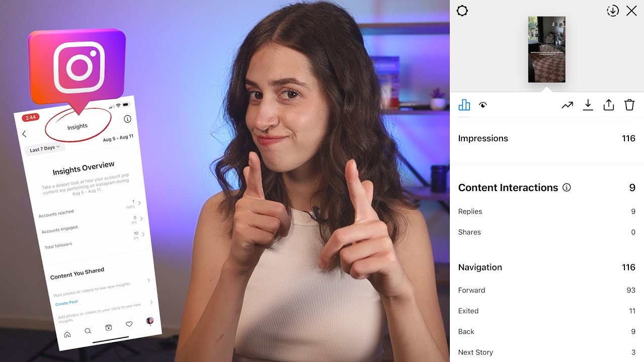Click the save story circular download icon

click(x=612, y=11)
